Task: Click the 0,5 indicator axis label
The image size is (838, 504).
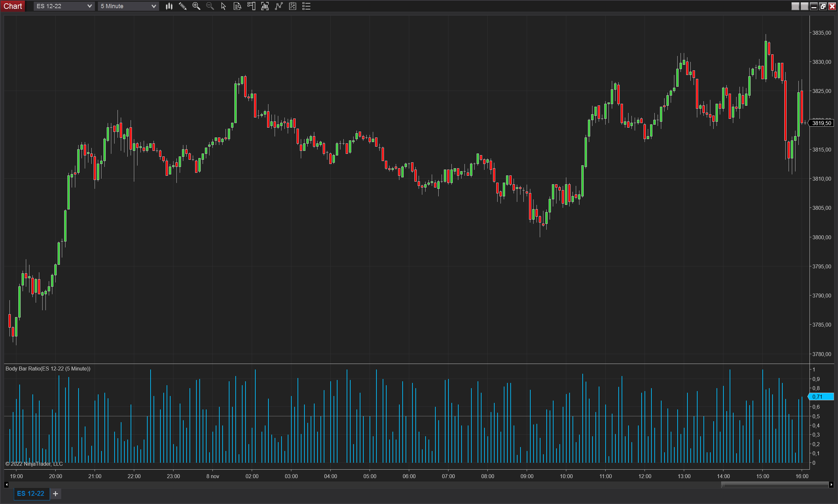Action: 816,416
